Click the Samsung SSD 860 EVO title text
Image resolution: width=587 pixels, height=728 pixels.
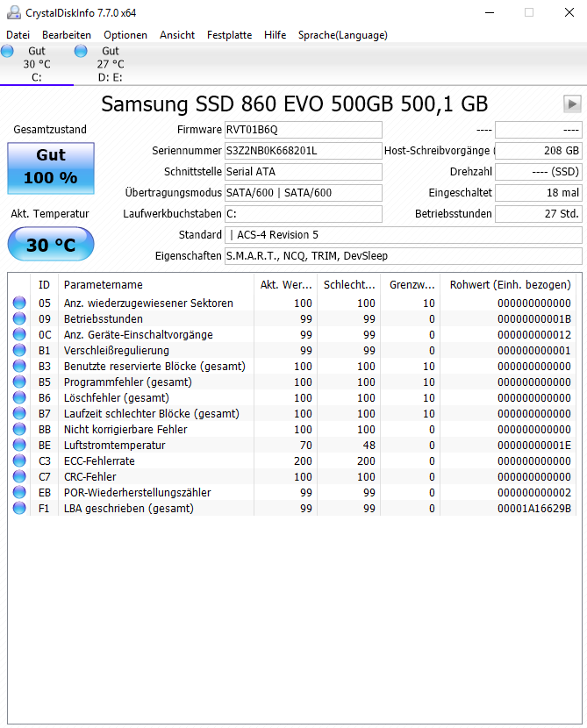pyautogui.click(x=295, y=104)
